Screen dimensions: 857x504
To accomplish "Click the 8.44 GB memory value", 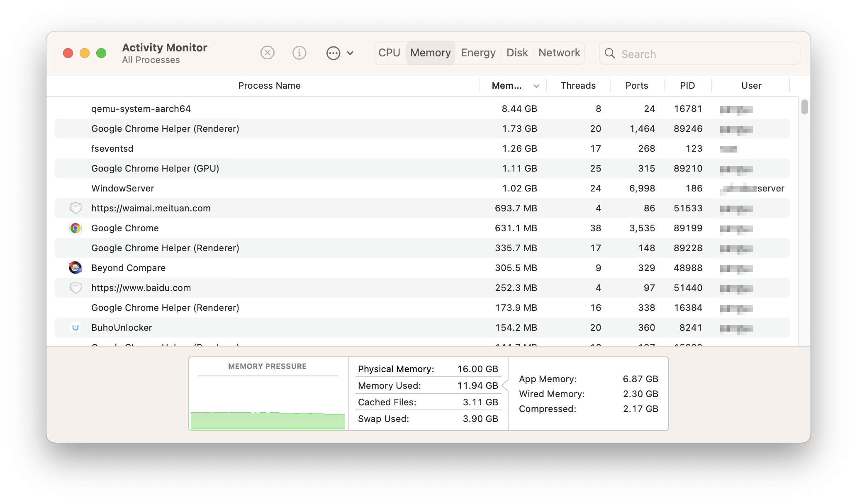I will click(519, 109).
